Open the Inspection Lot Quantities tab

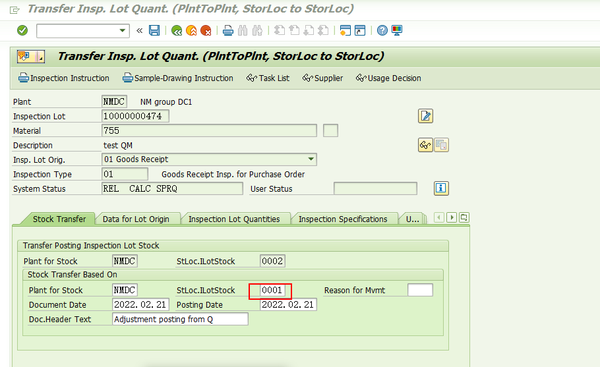234,219
